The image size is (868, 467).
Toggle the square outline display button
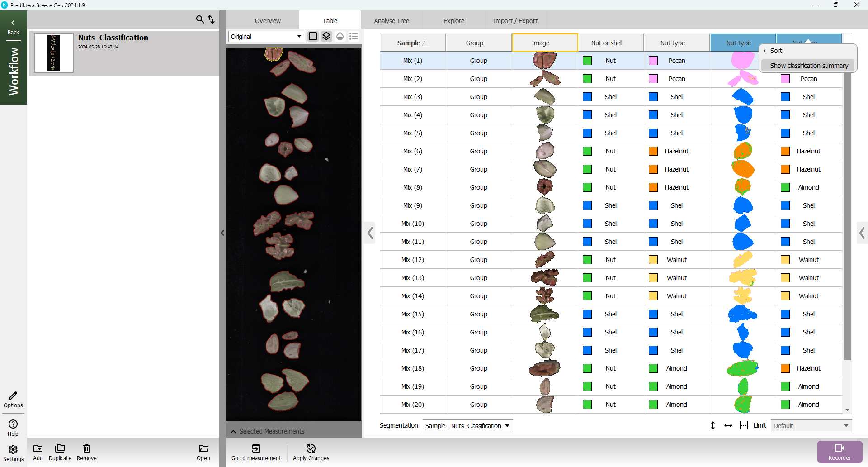[x=313, y=36]
